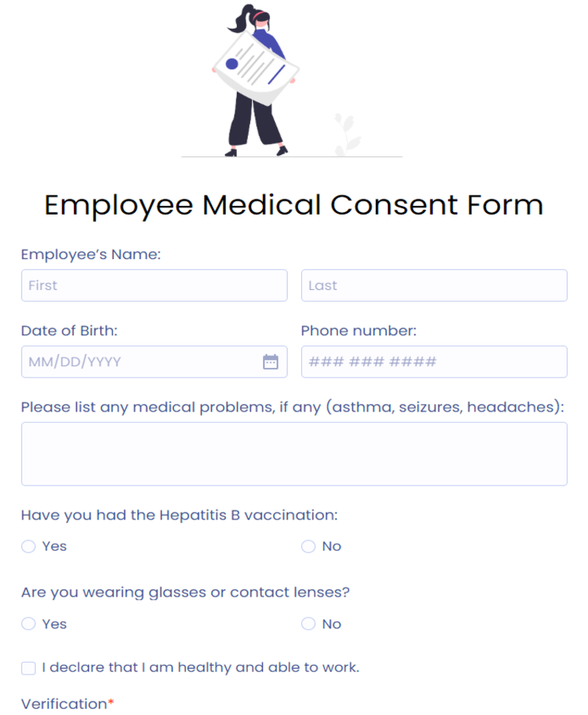Click the Hepatitis B vaccination question text
The image size is (588, 715).
pos(180,516)
